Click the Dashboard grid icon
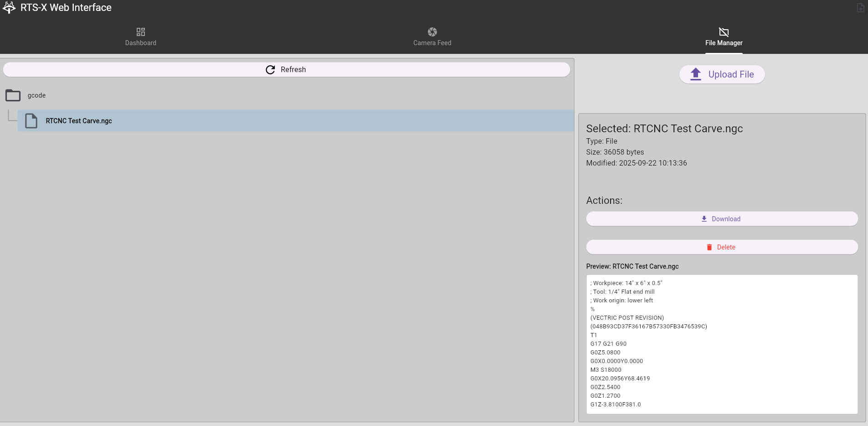Viewport: 868px width, 426px height. [x=141, y=32]
